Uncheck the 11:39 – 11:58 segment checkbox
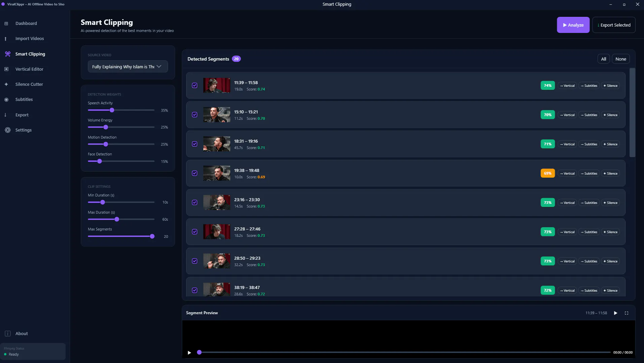The height and width of the screenshot is (363, 644). tap(195, 85)
